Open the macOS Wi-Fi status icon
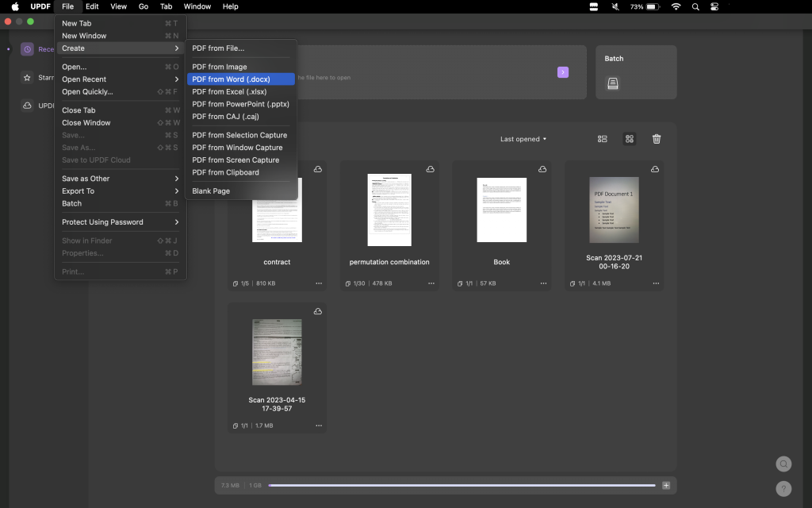This screenshot has width=812, height=508. point(675,6)
